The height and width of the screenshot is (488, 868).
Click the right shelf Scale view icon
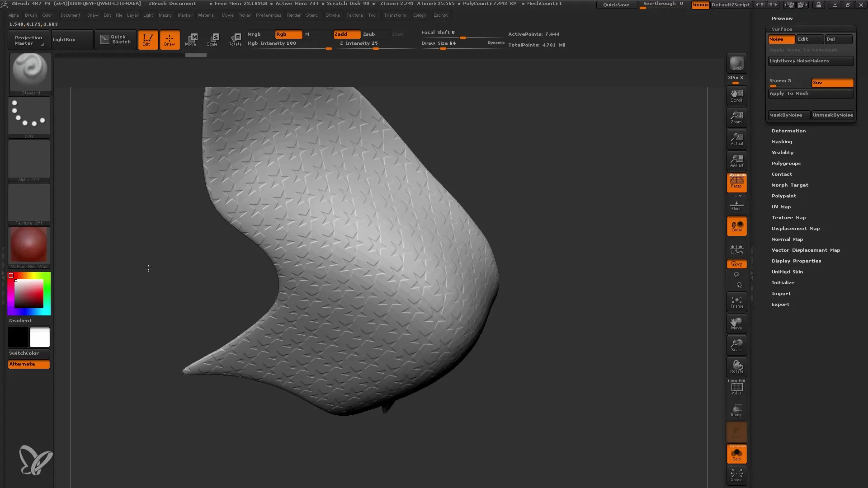[x=736, y=345]
